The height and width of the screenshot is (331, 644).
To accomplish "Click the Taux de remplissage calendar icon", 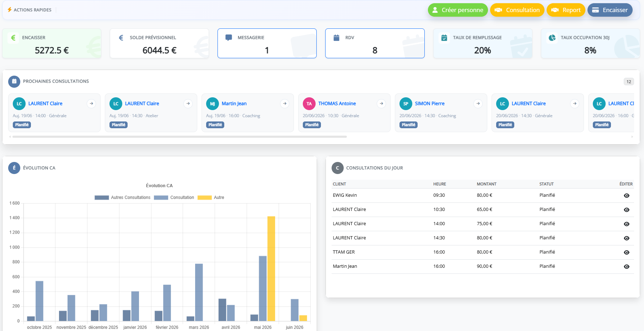I will coord(444,38).
